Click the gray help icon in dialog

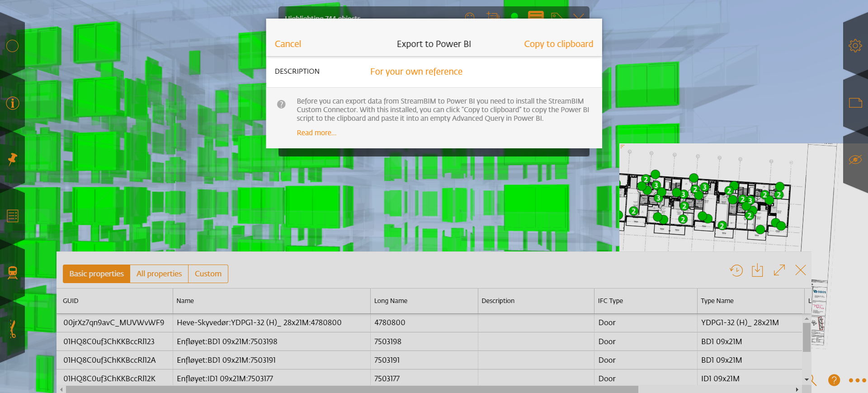[x=281, y=104]
